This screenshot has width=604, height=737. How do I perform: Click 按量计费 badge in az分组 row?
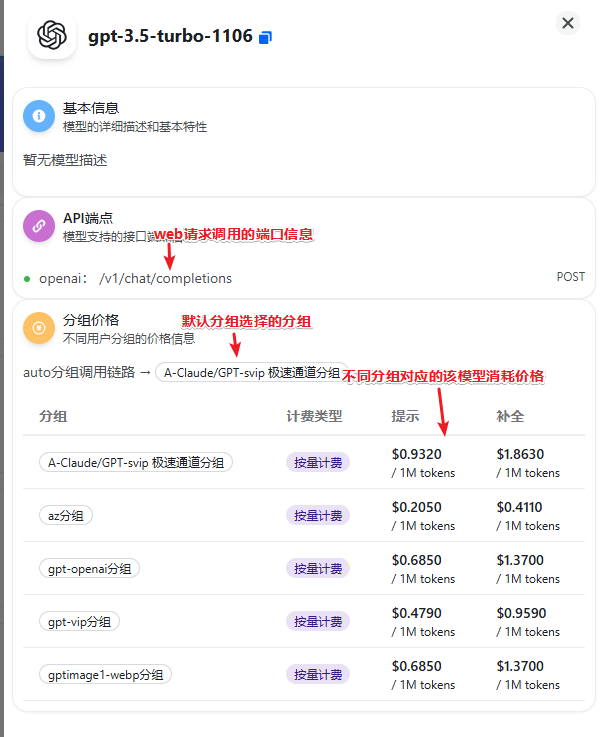point(318,515)
